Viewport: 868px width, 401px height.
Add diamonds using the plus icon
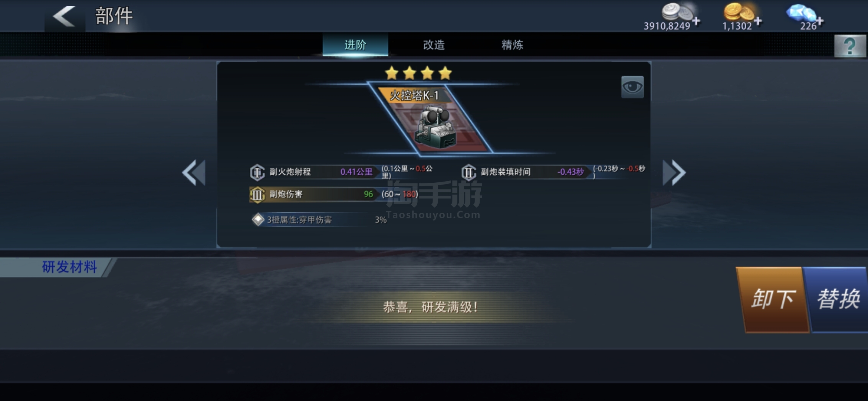[819, 21]
